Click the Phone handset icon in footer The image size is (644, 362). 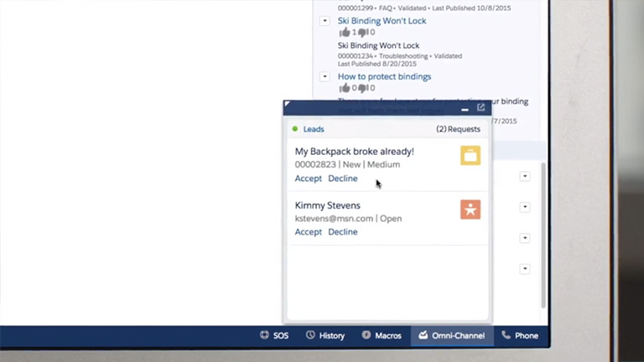[506, 335]
